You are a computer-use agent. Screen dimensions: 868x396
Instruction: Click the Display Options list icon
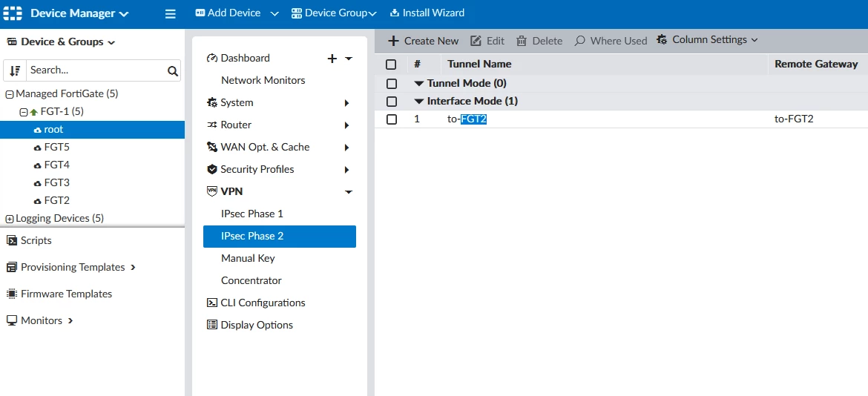(212, 325)
